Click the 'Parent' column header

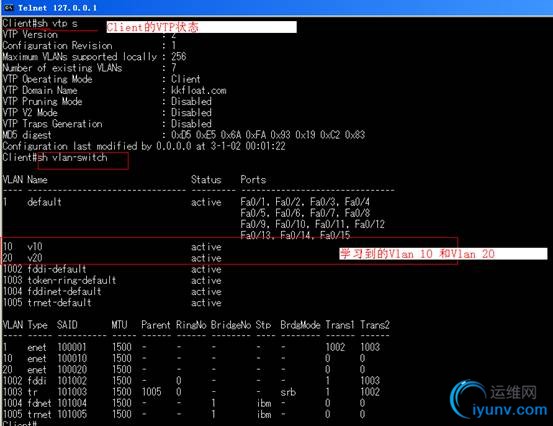pos(156,325)
